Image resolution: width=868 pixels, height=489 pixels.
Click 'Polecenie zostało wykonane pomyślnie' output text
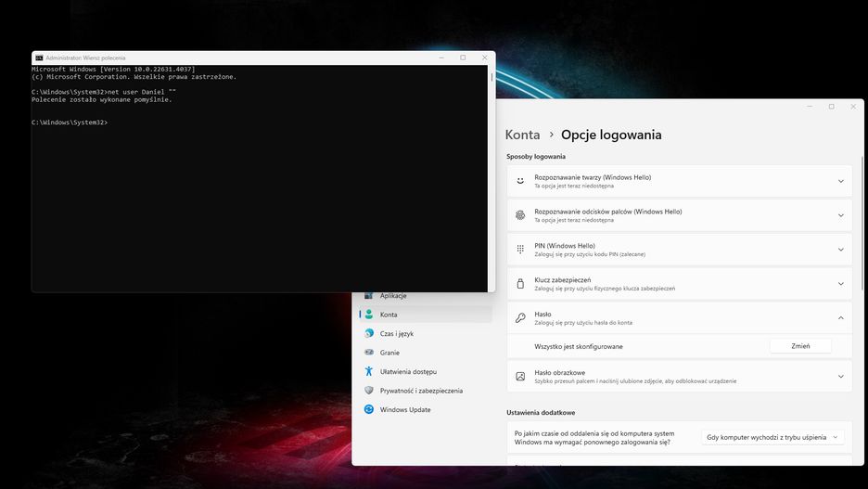[x=102, y=99]
